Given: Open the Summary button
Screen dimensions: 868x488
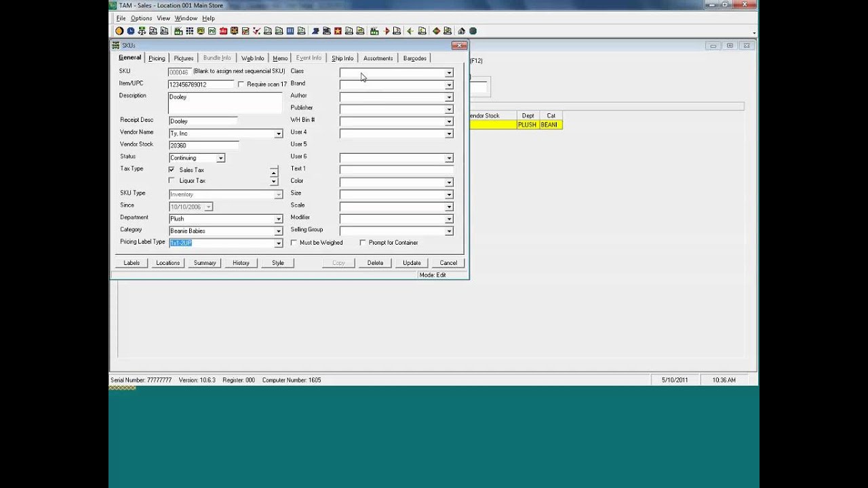Looking at the screenshot, I should [x=205, y=263].
